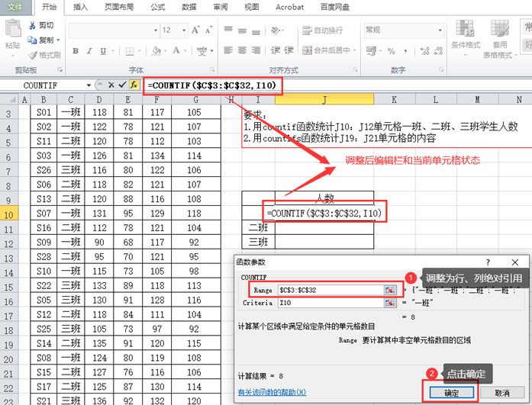532x405 pixels.
Task: Cancel formula entry with X icon
Action: coord(111,85)
